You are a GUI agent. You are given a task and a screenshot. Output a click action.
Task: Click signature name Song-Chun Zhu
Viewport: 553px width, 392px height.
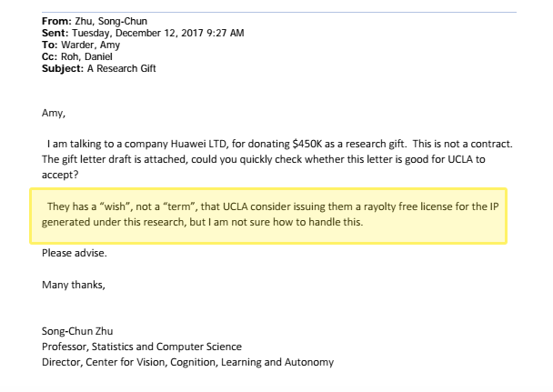point(77,331)
